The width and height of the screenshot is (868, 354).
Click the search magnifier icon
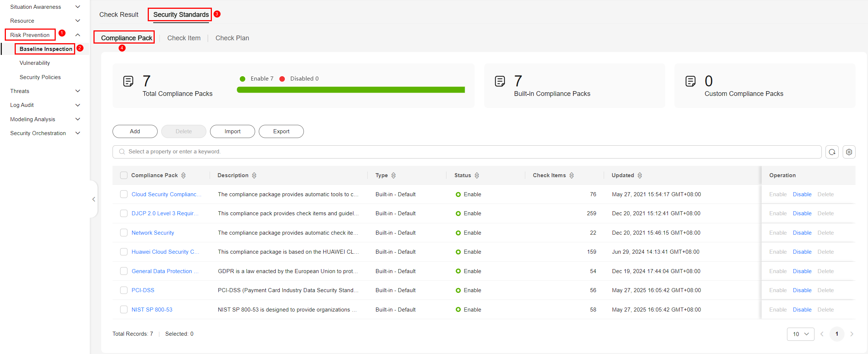(x=122, y=152)
